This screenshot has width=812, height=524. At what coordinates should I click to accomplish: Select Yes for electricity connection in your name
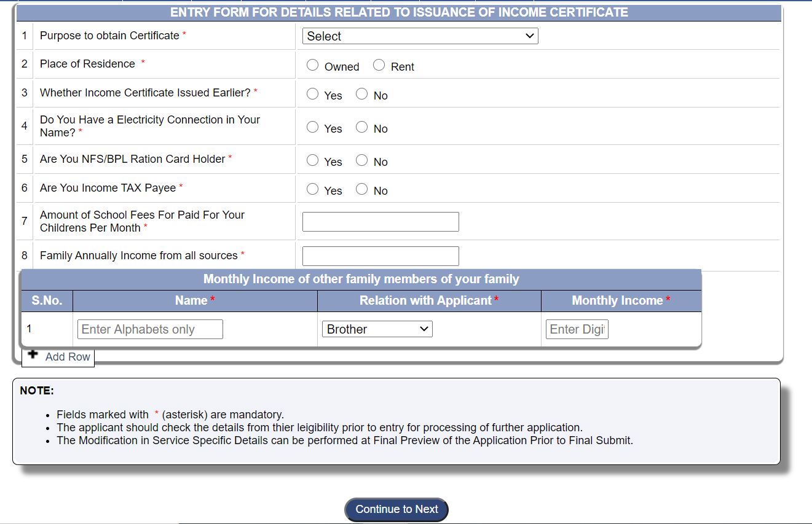(312, 127)
